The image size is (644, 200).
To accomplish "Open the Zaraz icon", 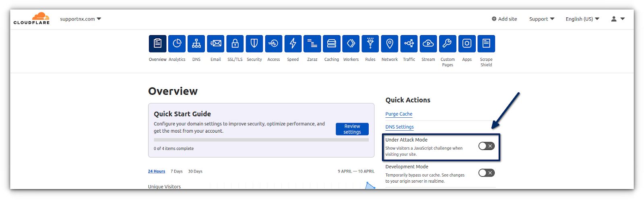I will click(x=312, y=44).
